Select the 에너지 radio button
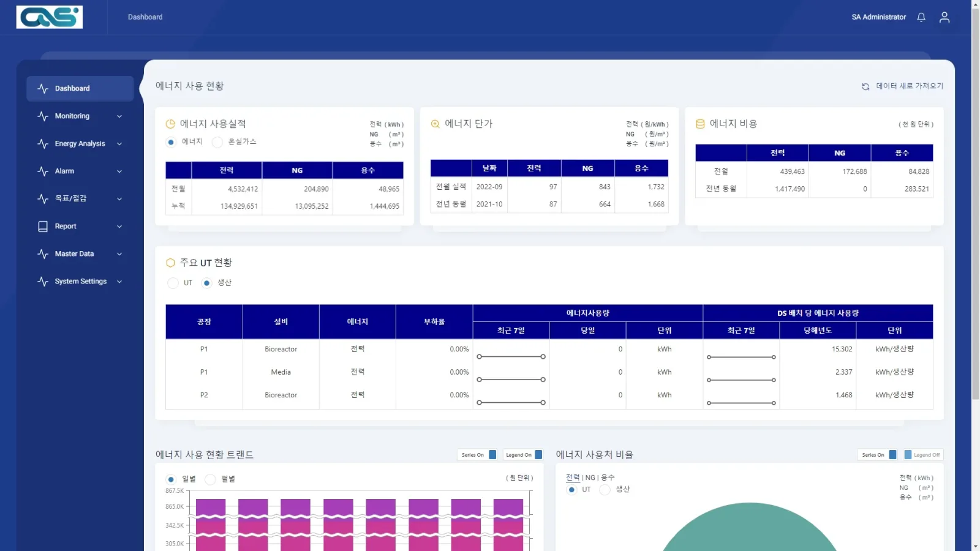Screen dimensions: 980x551 click(171, 142)
